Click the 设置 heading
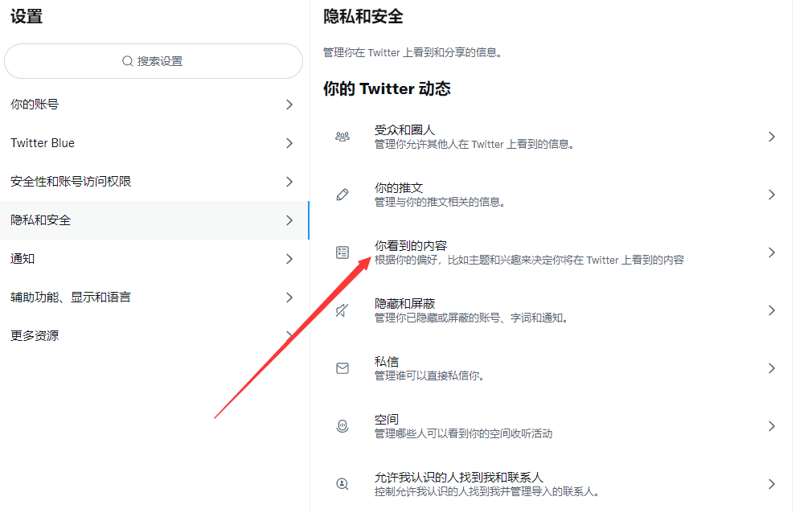Screen dimensions: 812x513 [27, 17]
